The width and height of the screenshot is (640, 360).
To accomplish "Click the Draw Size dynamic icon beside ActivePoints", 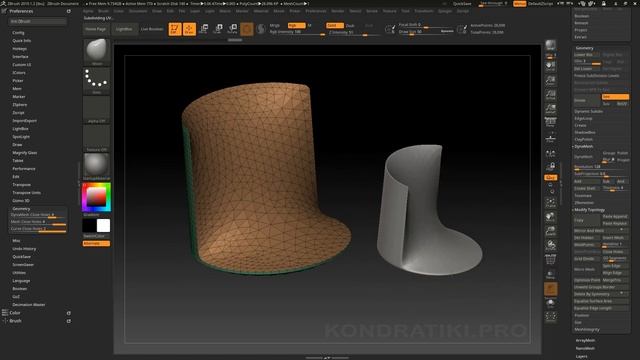I will tap(462, 29).
